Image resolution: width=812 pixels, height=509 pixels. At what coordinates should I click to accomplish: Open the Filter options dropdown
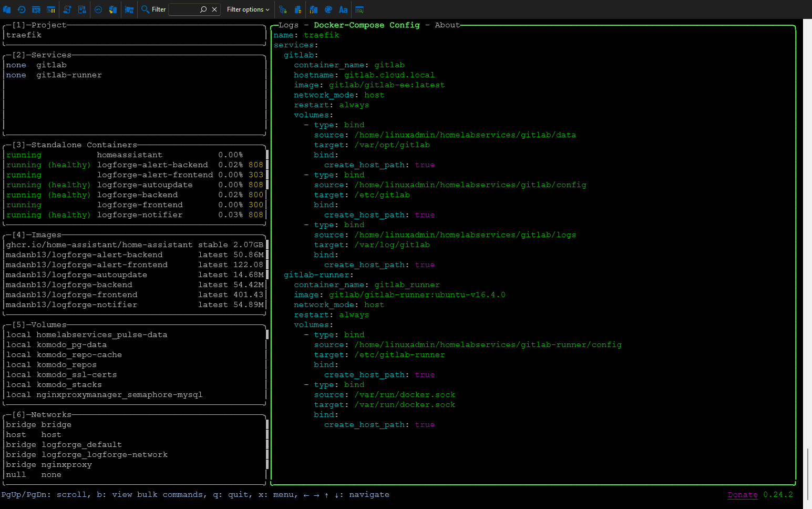tap(248, 9)
